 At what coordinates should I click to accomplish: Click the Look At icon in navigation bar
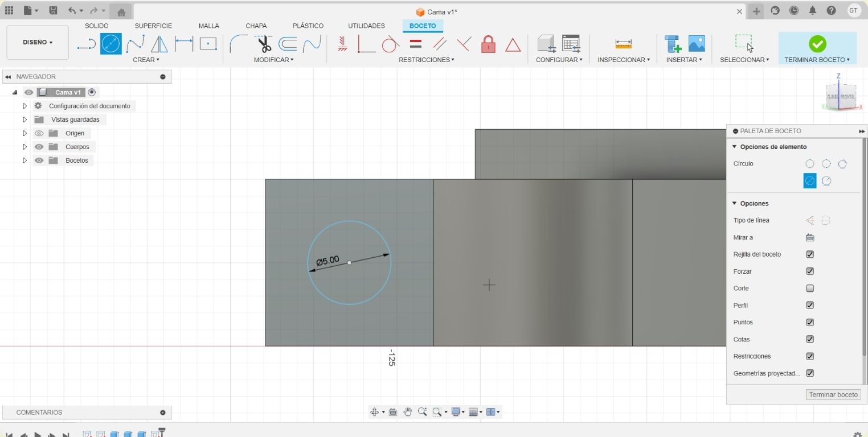(392, 412)
